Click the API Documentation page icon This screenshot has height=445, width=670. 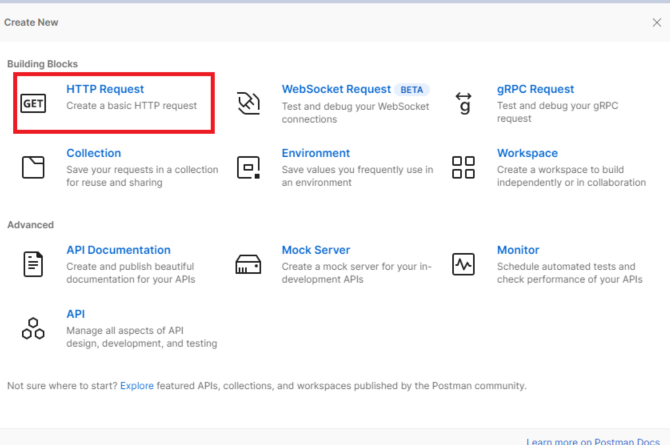(x=33, y=264)
